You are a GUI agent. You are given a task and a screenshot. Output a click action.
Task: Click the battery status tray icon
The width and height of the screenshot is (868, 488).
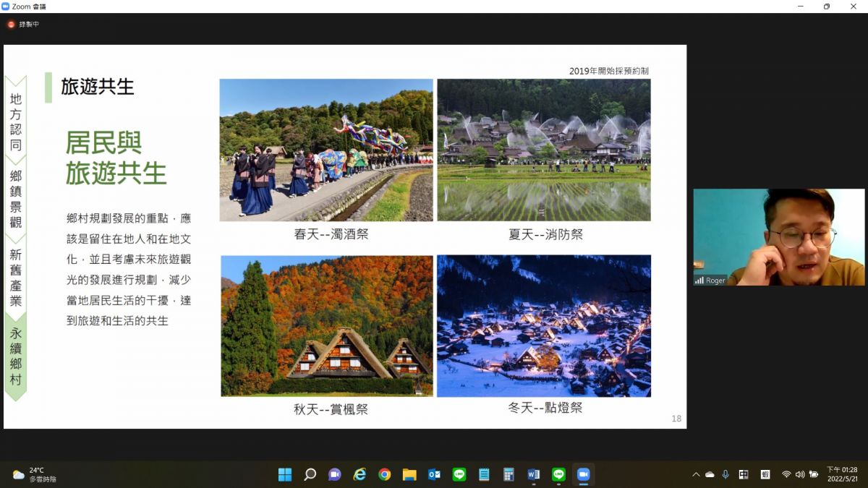click(814, 474)
